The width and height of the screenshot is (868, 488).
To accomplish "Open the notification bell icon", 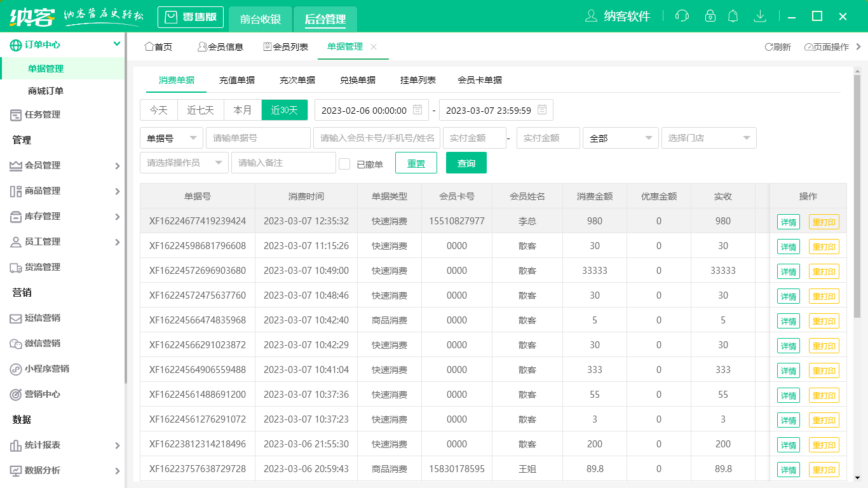I will click(x=733, y=16).
